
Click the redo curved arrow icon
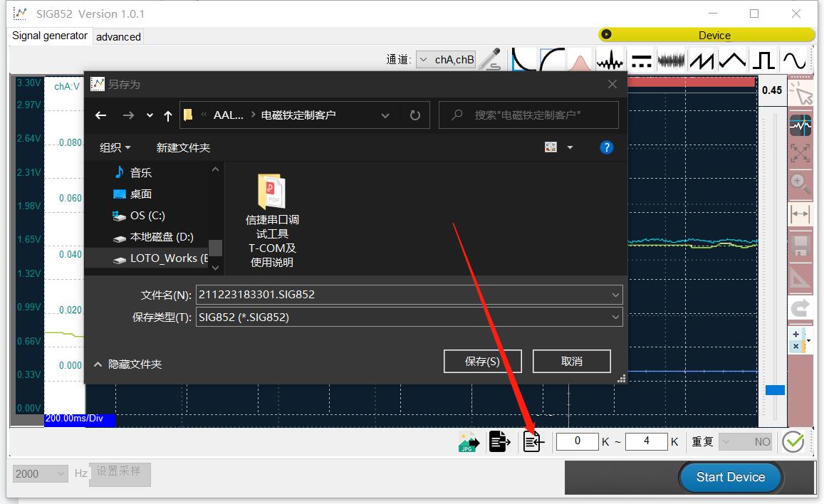[x=800, y=308]
